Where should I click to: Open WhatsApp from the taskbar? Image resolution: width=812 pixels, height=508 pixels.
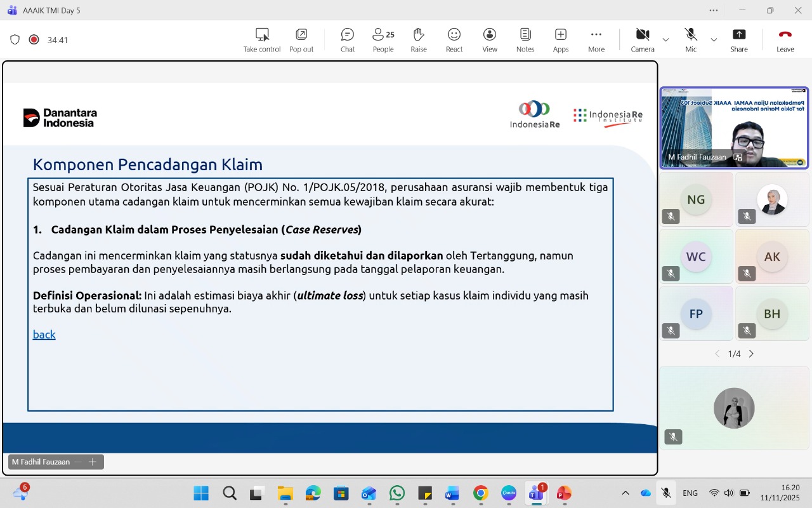[397, 493]
